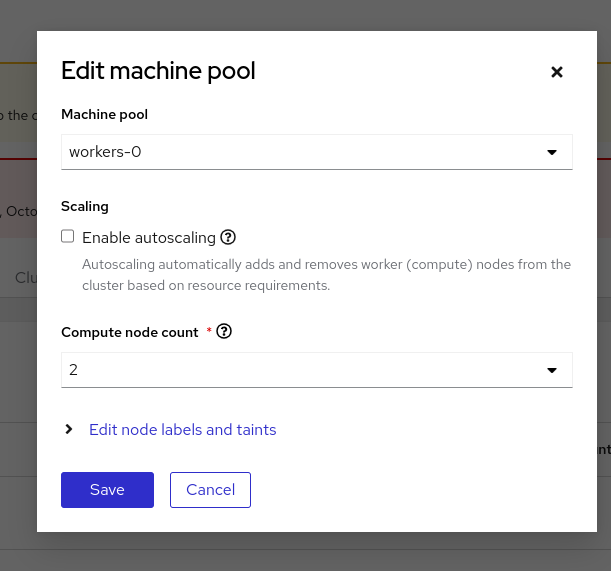Click the caret arrow in the Machine pool selector
The image size is (611, 571).
tap(551, 153)
